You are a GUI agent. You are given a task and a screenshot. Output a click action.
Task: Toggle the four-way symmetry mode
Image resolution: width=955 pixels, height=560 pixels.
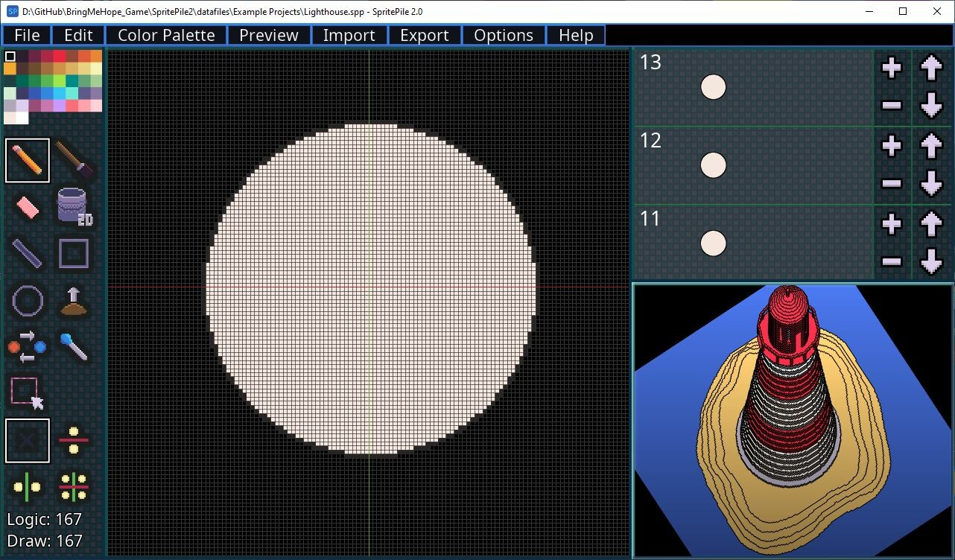click(74, 486)
